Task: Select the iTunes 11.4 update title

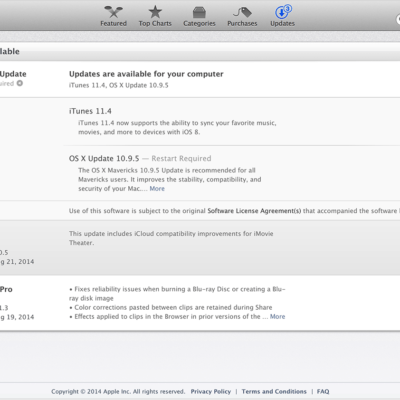Action: click(x=90, y=111)
